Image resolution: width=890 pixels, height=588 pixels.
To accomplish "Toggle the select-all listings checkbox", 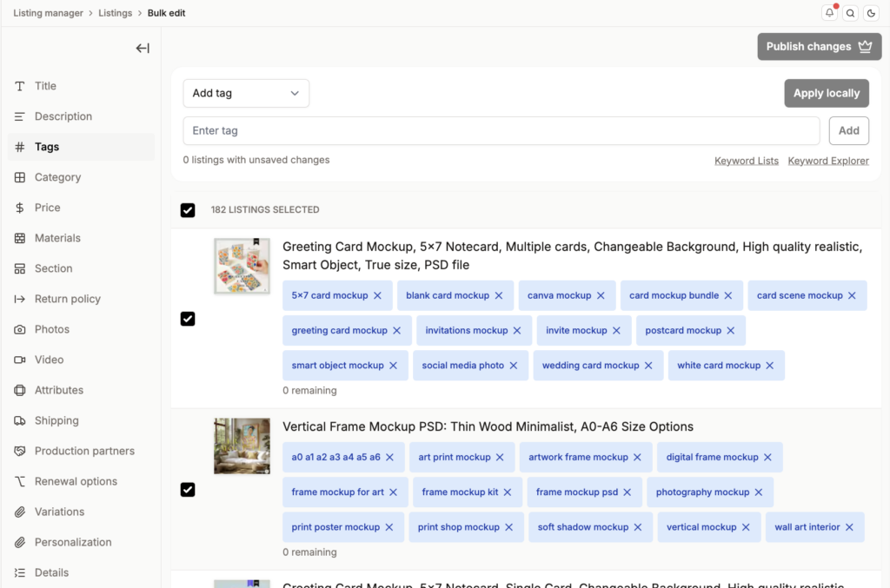I will [188, 210].
